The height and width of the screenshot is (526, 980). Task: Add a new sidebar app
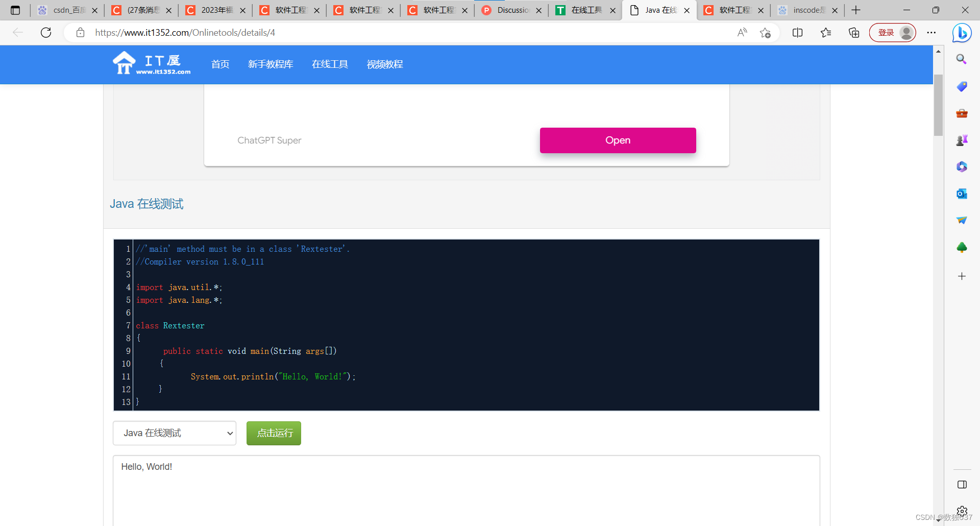[962, 276]
